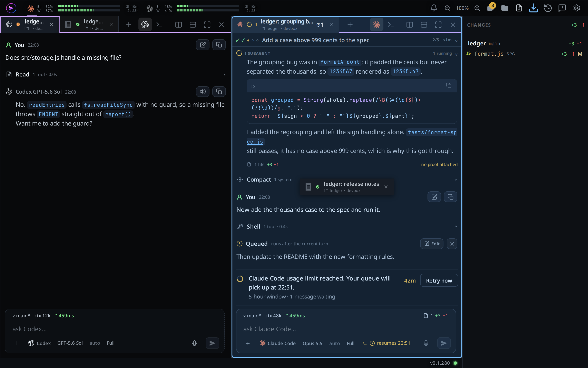588x368 pixels.
Task: Add a new tab in the right pane
Action: pos(350,25)
